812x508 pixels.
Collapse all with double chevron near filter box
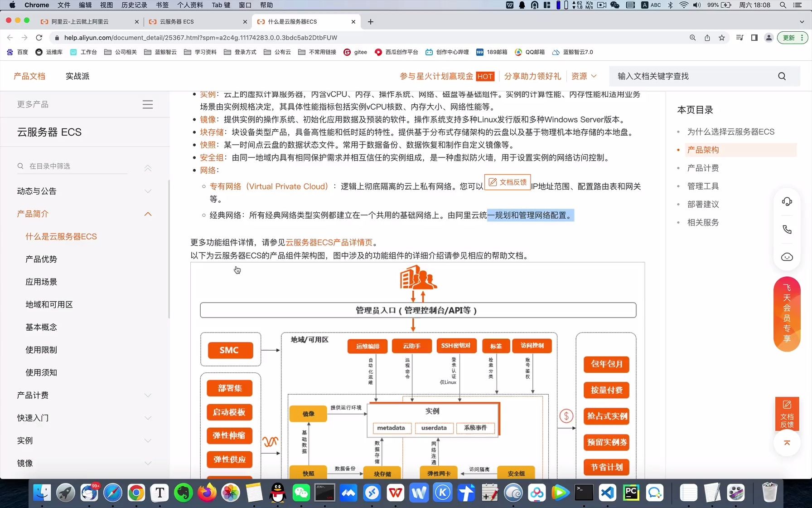coord(148,168)
